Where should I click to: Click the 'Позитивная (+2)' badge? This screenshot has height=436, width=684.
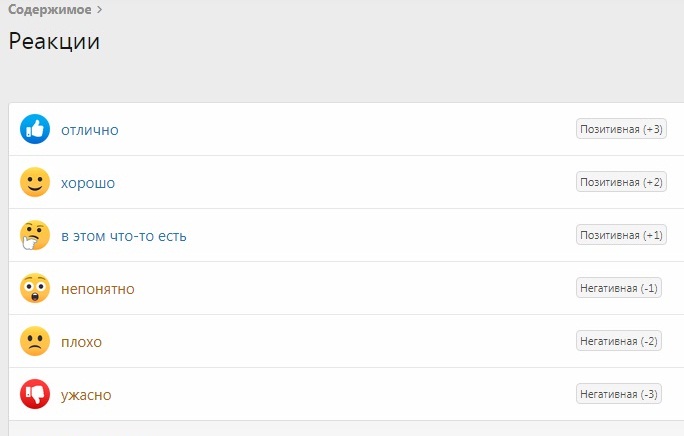pos(621,182)
